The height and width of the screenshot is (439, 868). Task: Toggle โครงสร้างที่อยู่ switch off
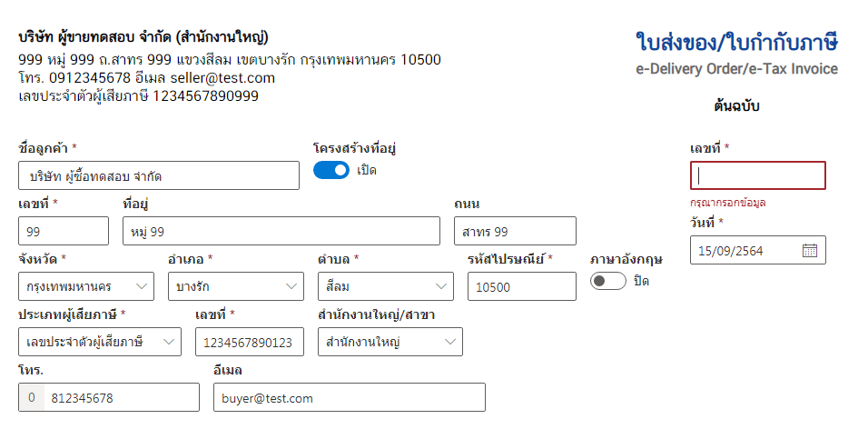(331, 170)
